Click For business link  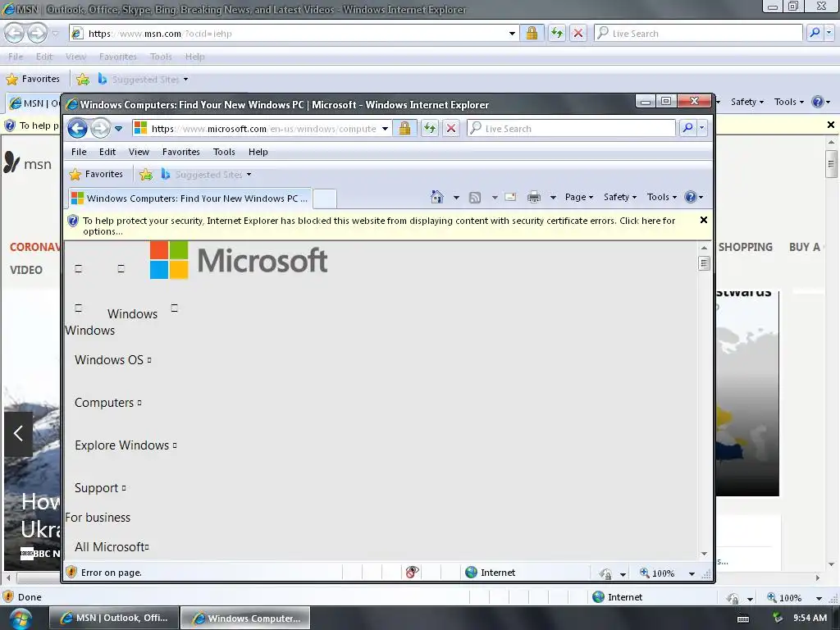coord(98,518)
